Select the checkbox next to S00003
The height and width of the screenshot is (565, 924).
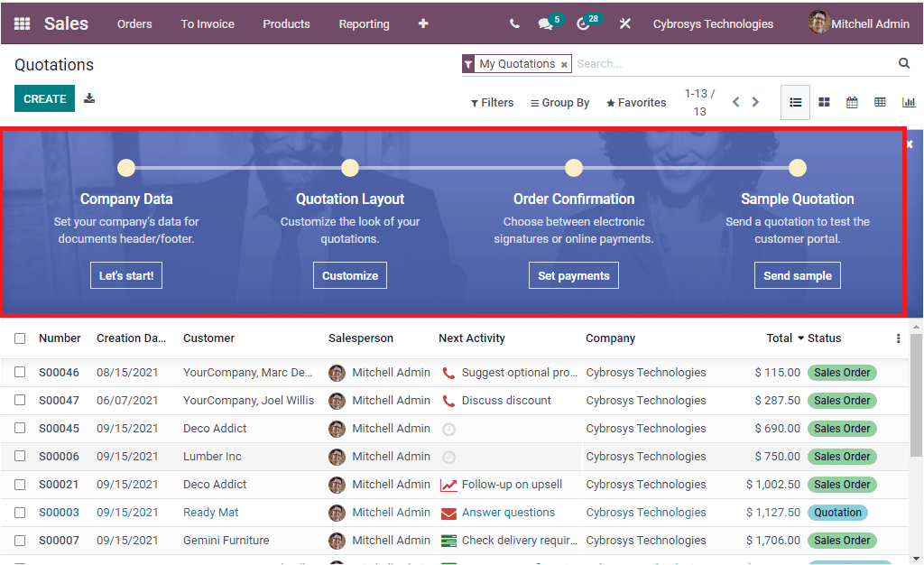tap(20, 512)
